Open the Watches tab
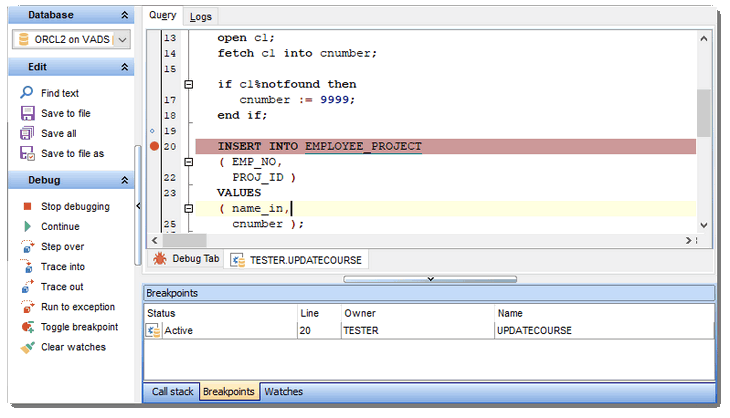730x418 pixels. coord(283,392)
